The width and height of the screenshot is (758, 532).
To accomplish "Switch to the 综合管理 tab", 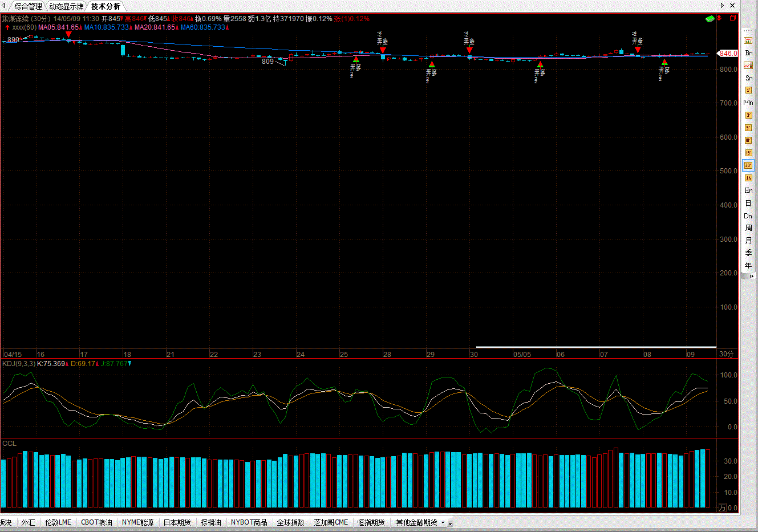I will [x=28, y=6].
